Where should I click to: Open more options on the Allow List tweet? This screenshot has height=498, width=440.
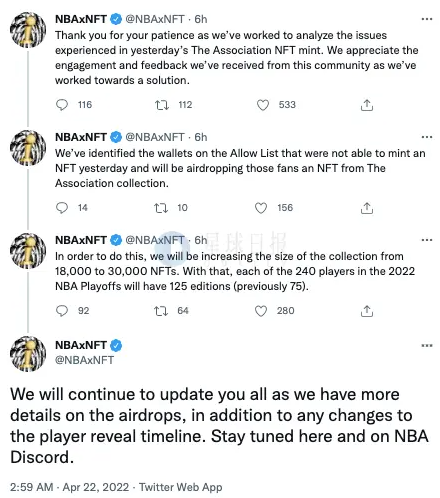tap(427, 137)
